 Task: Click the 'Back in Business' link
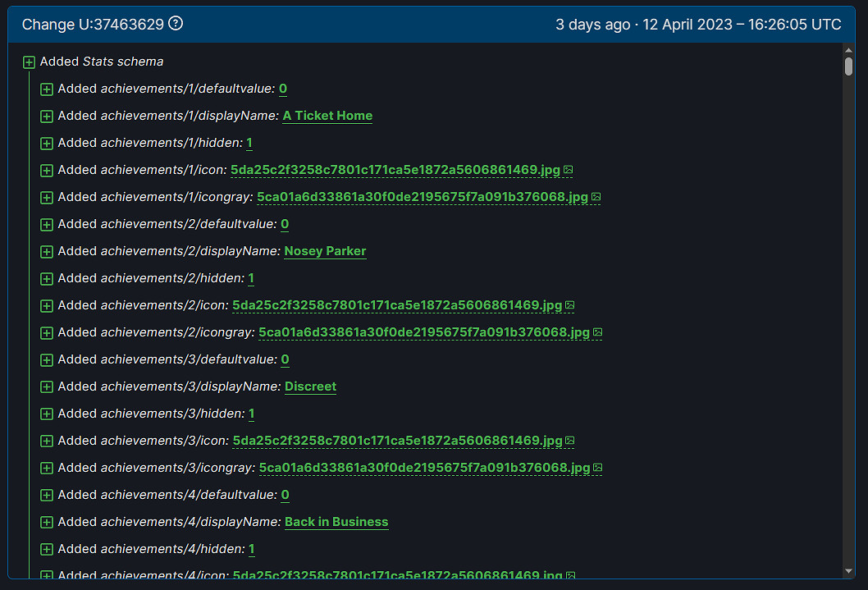(336, 522)
